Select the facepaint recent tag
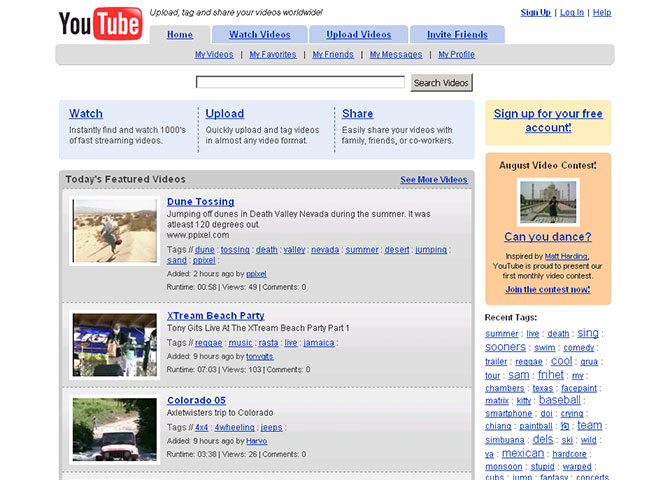The width and height of the screenshot is (670, 480). click(579, 389)
